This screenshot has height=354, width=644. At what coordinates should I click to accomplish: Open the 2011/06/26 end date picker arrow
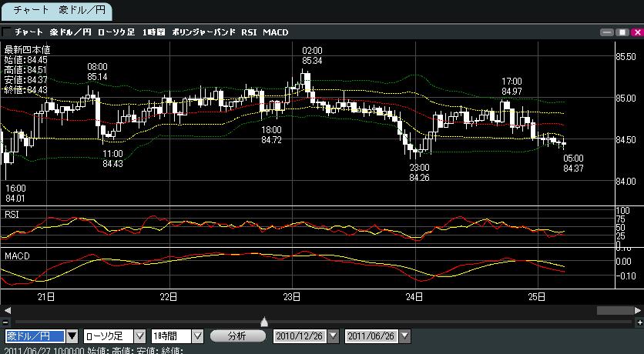(404, 336)
